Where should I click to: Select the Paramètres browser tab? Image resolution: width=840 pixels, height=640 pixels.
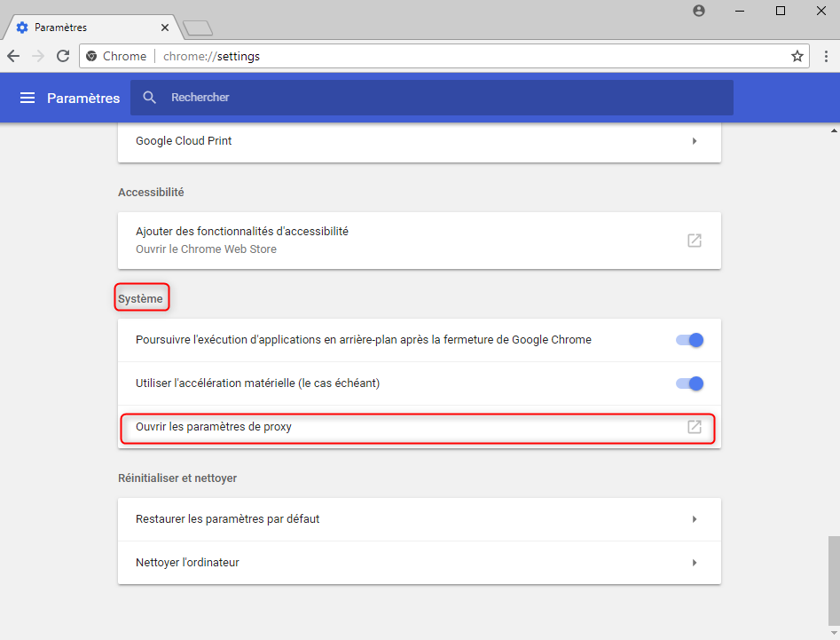[84, 28]
